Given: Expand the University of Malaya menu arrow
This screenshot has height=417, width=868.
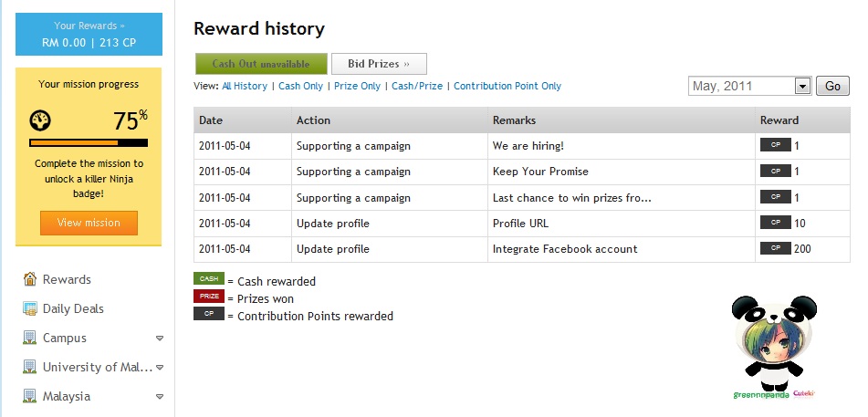Looking at the screenshot, I should [160, 367].
